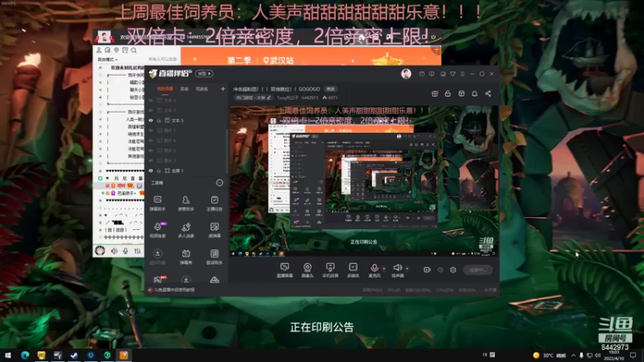Click the 第二季 武汉站 banner in the chat window
This screenshot has height=362, width=644.
click(x=311, y=57)
